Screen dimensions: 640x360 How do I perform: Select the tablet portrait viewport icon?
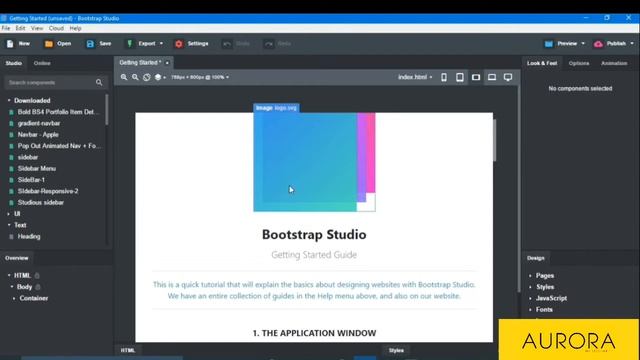(x=460, y=77)
